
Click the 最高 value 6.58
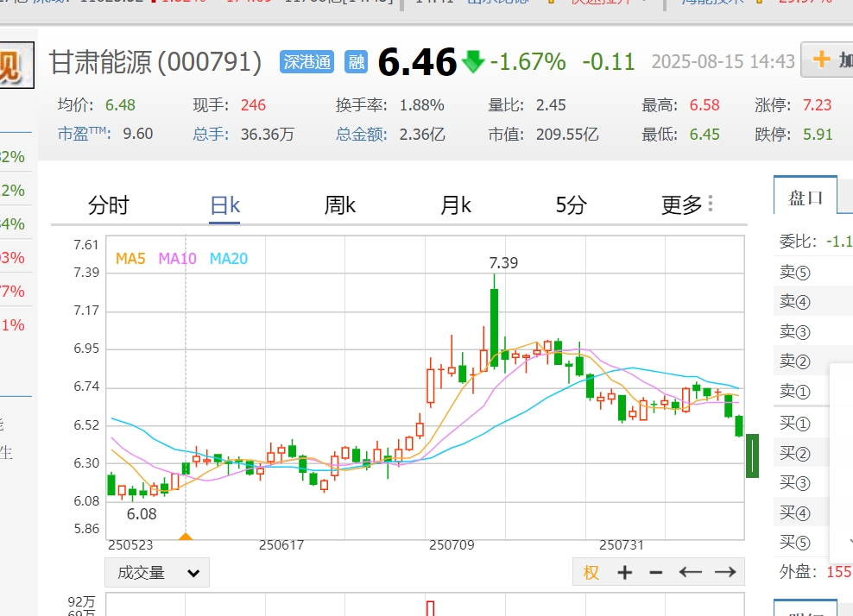[705, 105]
